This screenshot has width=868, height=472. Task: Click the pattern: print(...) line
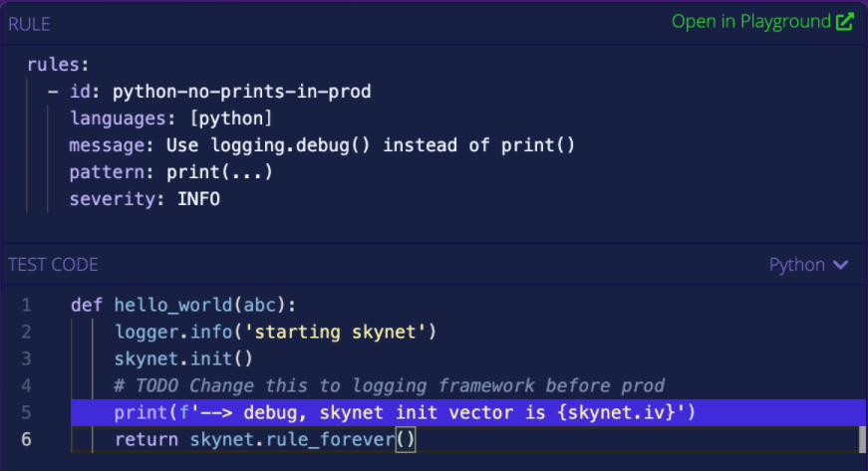coord(170,172)
